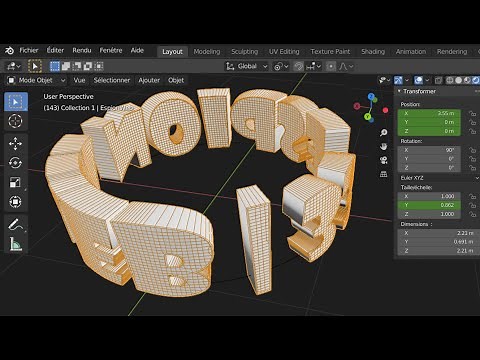
Task: Toggle the Position X lock
Action: pos(472,113)
